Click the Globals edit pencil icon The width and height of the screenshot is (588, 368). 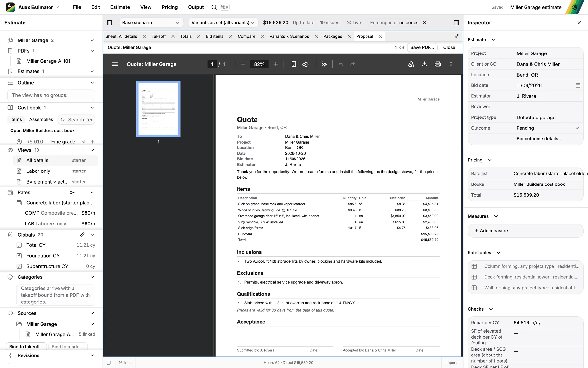click(82, 235)
